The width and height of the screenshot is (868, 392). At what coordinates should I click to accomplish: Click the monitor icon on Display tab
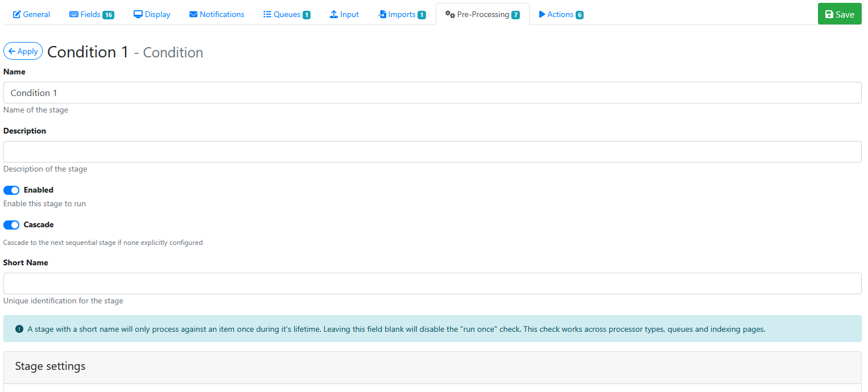(x=138, y=14)
